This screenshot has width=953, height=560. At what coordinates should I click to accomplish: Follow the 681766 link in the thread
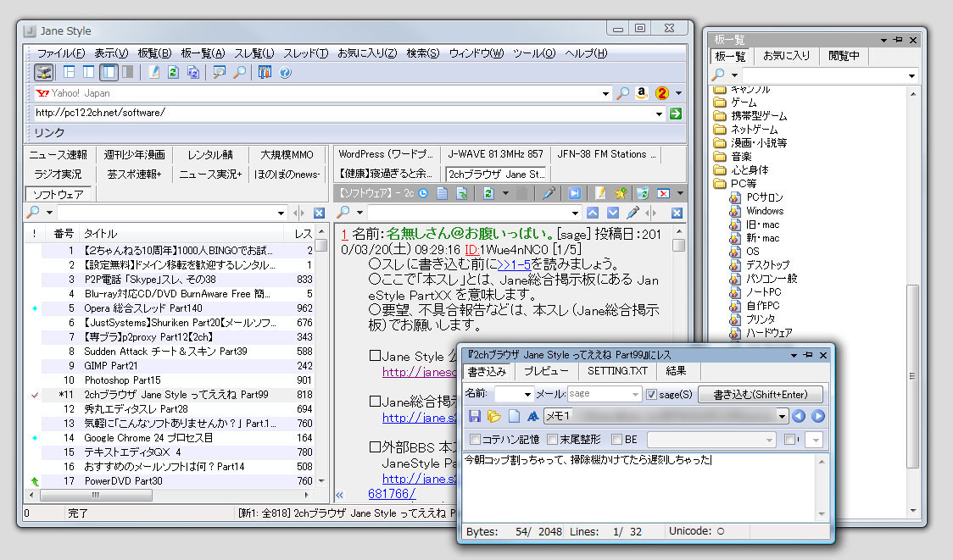393,493
